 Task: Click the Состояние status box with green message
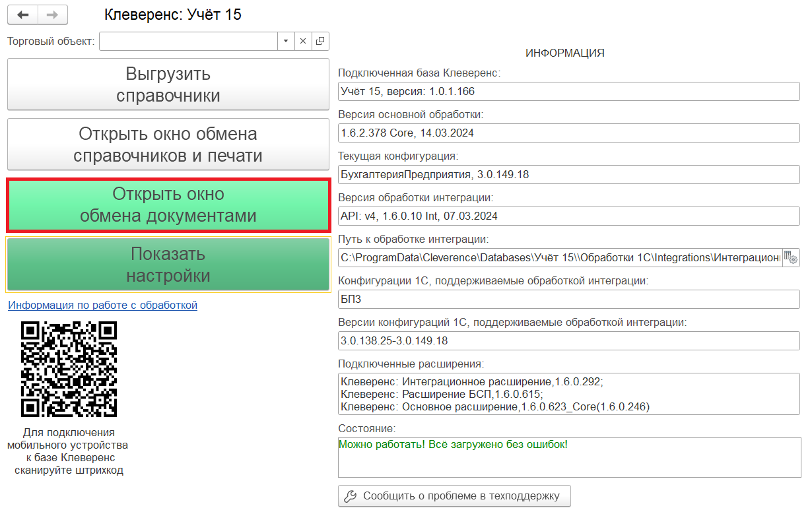569,457
